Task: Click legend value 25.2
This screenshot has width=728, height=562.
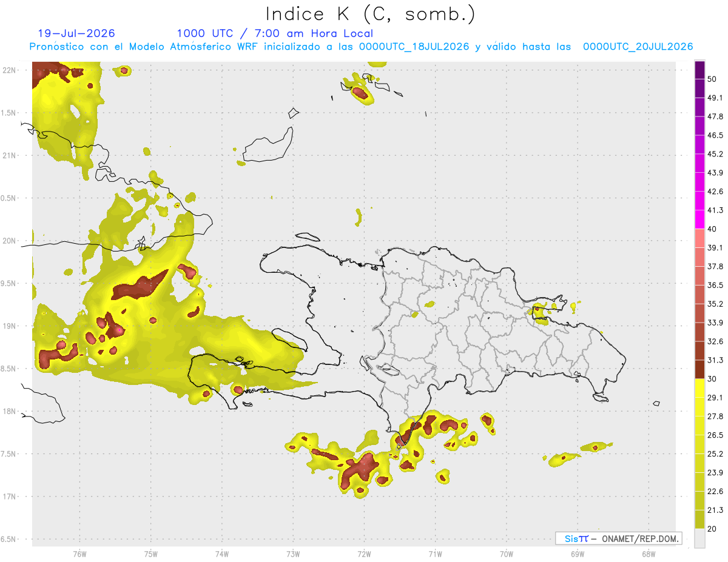Action: click(x=715, y=454)
